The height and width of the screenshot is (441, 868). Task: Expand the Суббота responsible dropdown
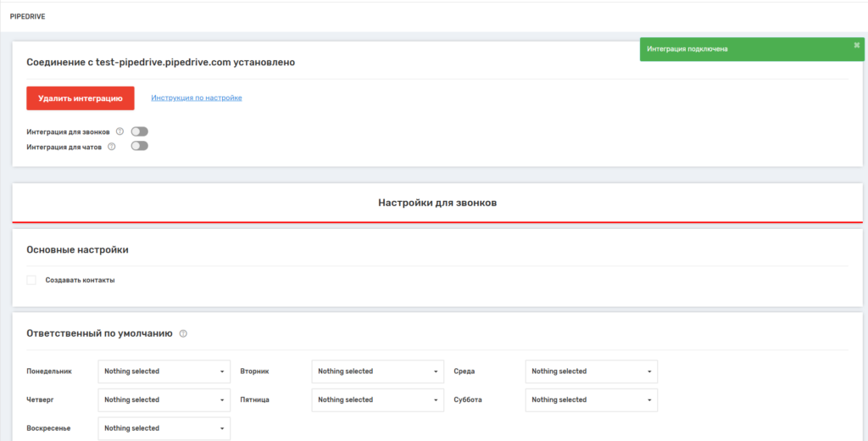591,399
